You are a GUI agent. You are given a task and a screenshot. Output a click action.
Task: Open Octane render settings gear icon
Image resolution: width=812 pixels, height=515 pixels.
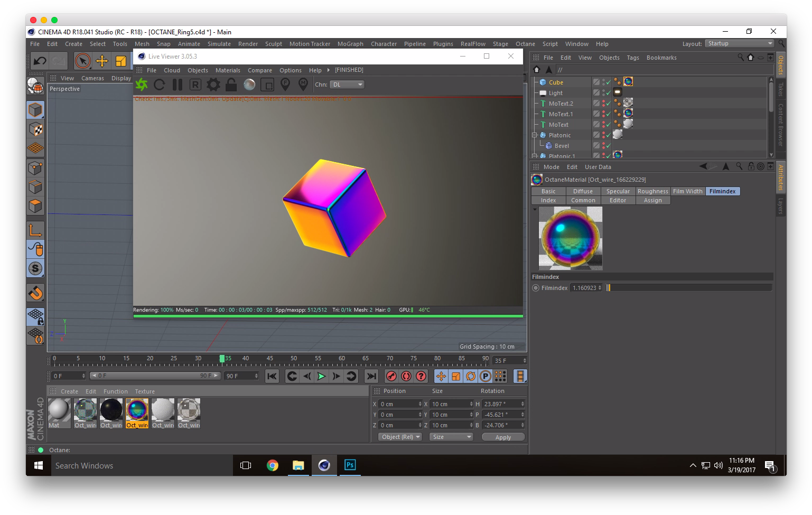click(x=213, y=85)
